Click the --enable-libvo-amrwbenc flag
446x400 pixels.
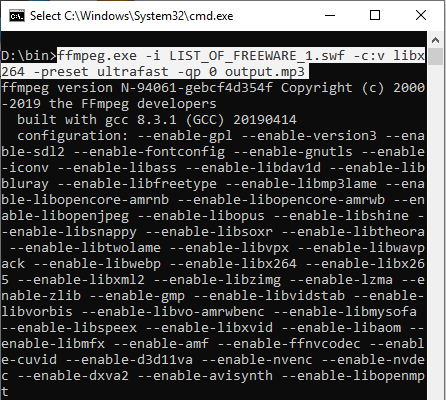coord(173,312)
